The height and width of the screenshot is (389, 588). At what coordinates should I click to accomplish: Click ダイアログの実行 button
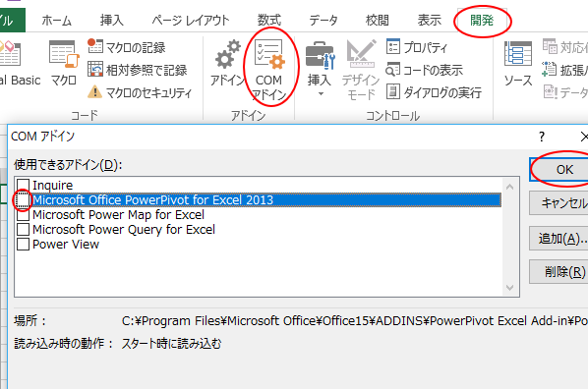434,92
